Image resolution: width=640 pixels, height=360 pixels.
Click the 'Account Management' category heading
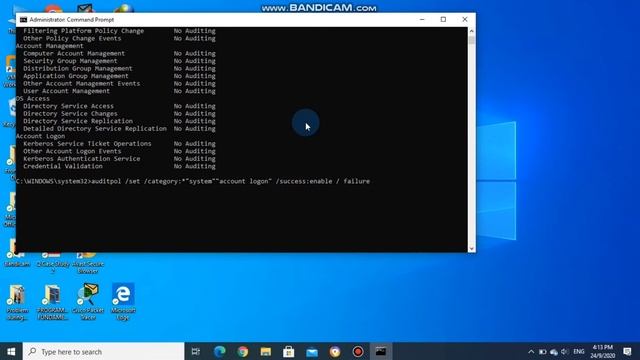point(50,46)
